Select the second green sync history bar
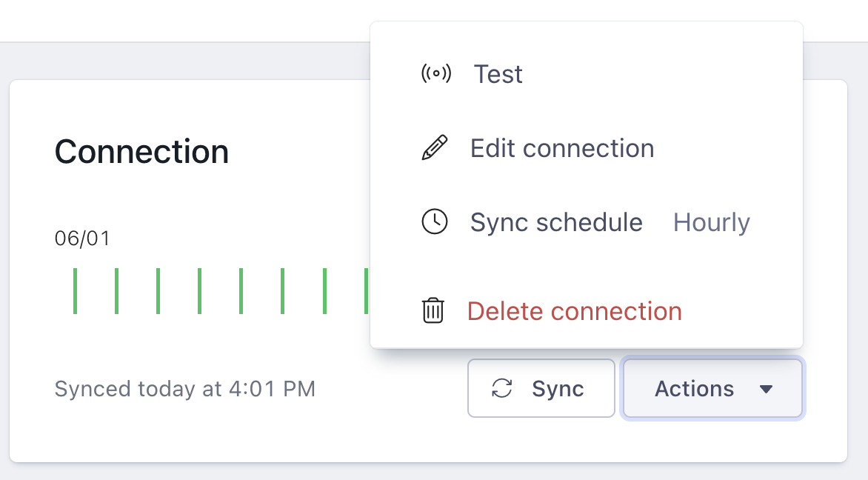Viewport: 868px width, 480px height. click(116, 291)
